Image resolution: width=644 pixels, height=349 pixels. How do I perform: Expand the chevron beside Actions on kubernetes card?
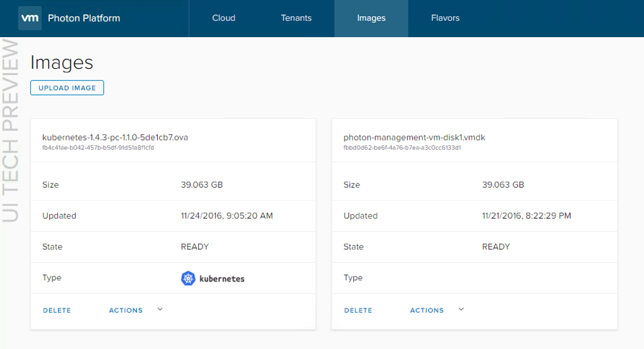[x=160, y=309]
